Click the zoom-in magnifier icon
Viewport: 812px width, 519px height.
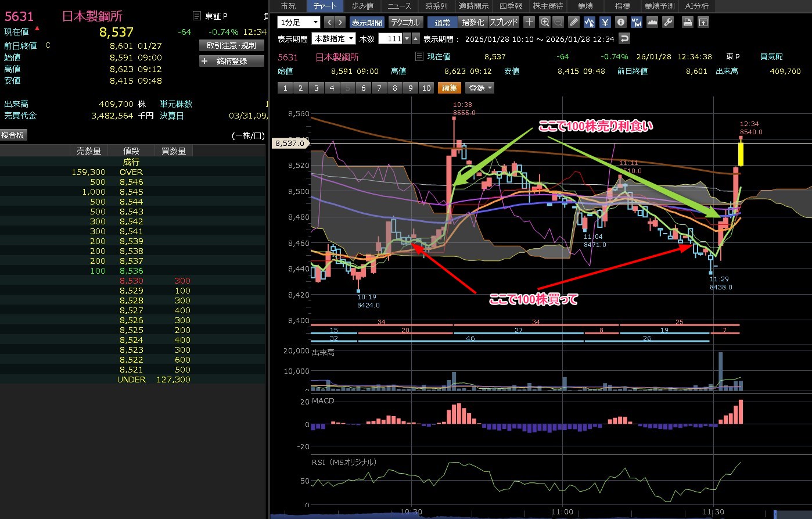(x=544, y=23)
